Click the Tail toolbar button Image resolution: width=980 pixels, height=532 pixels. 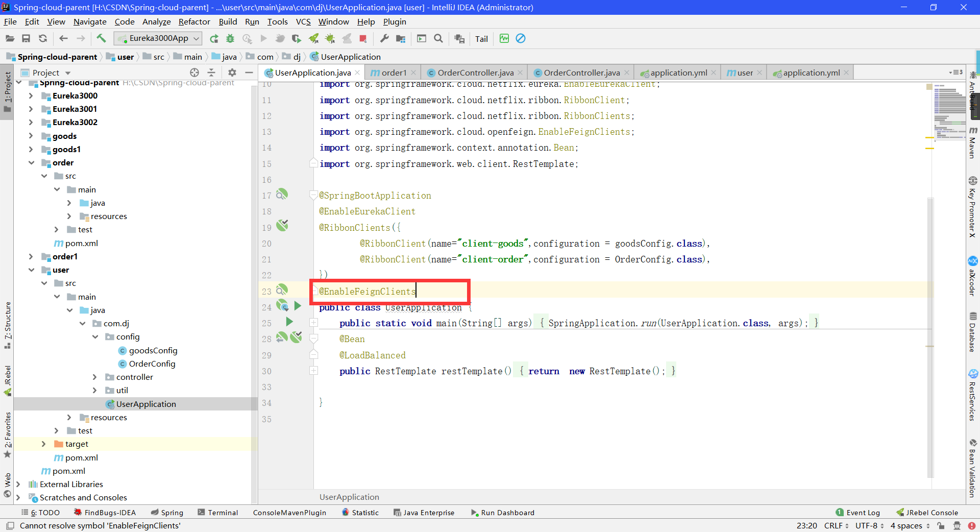point(481,39)
